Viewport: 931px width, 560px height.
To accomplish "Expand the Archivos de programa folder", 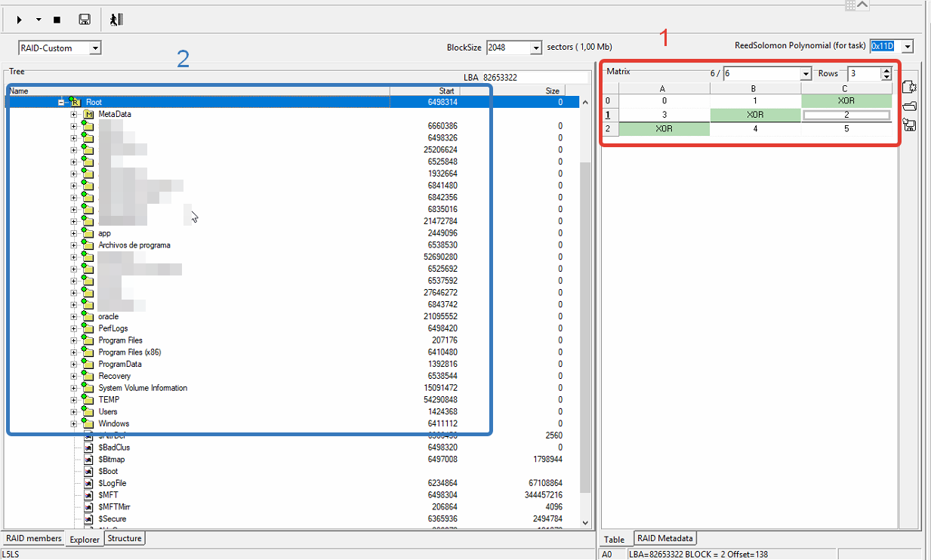I will [x=74, y=245].
